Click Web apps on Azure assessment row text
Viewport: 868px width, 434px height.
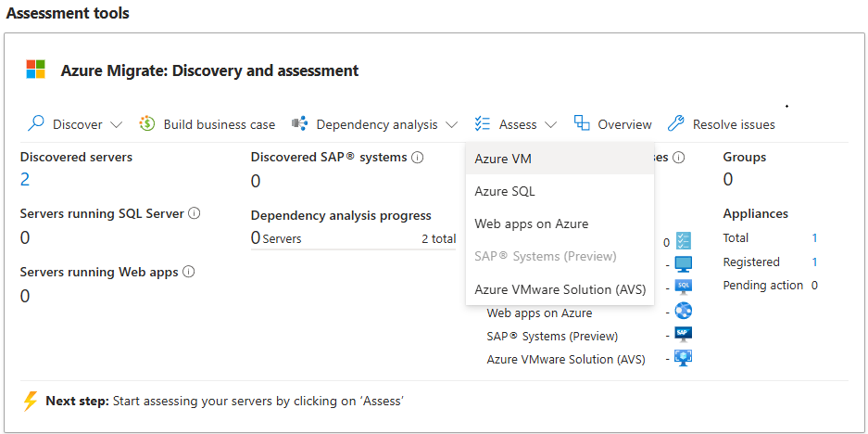(539, 313)
